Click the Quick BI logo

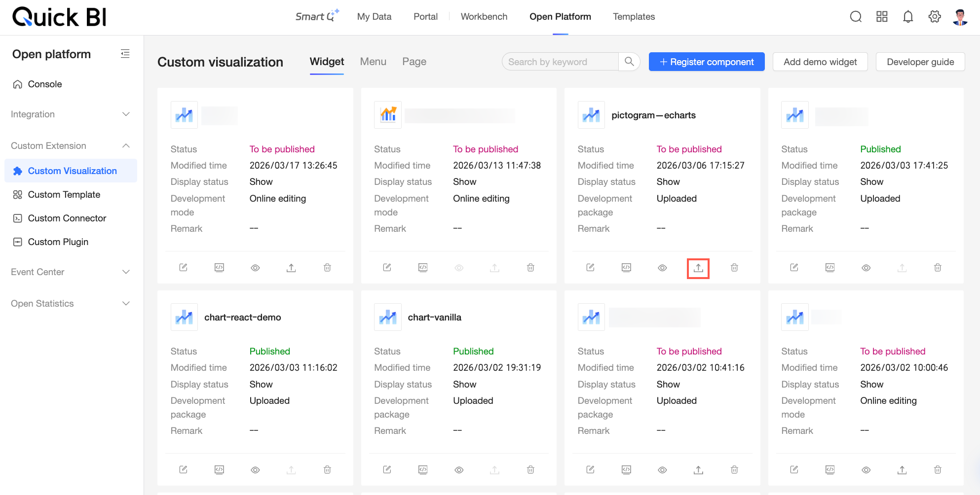point(59,17)
